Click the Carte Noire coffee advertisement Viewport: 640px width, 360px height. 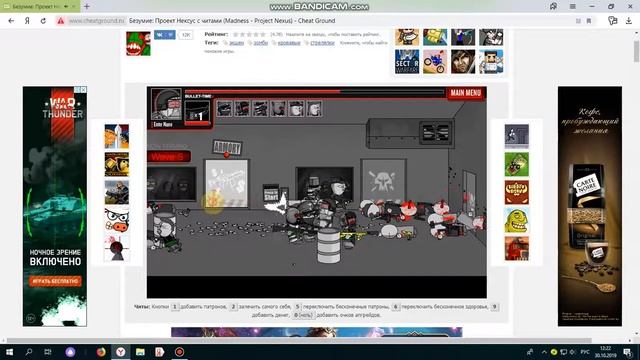pos(590,206)
